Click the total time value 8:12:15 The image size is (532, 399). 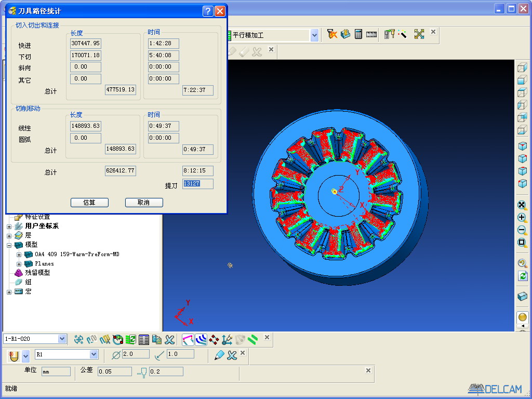point(198,170)
